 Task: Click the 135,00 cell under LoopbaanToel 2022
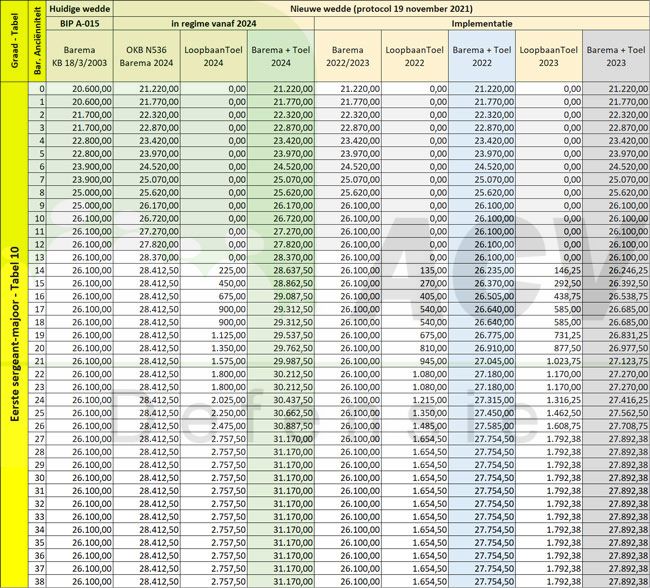click(415, 270)
